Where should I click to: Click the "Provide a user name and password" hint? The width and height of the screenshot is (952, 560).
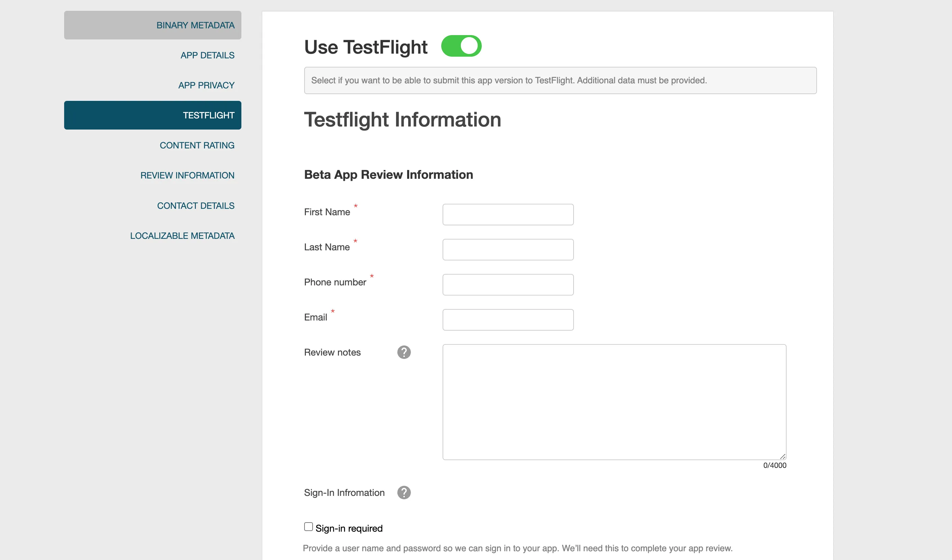click(x=518, y=548)
